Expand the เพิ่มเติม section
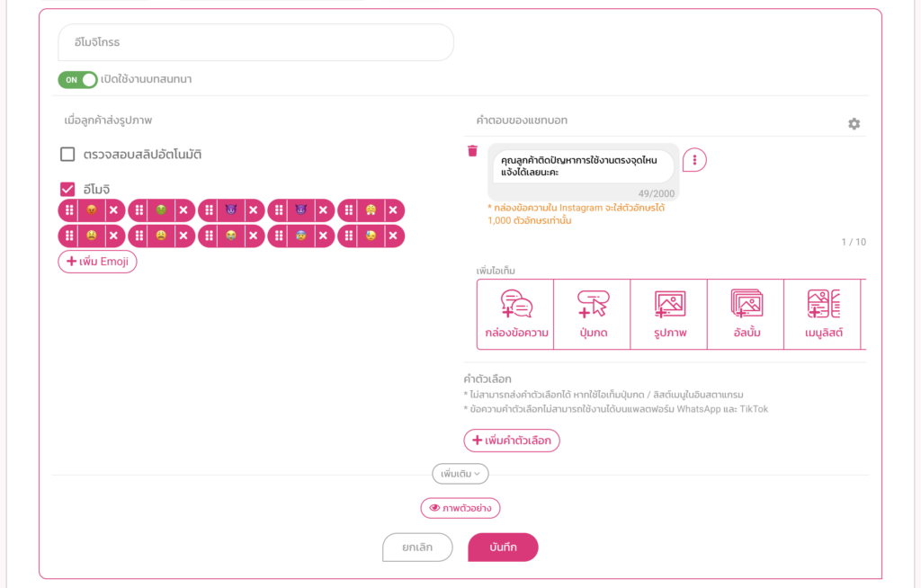The height and width of the screenshot is (588, 921). point(460,473)
